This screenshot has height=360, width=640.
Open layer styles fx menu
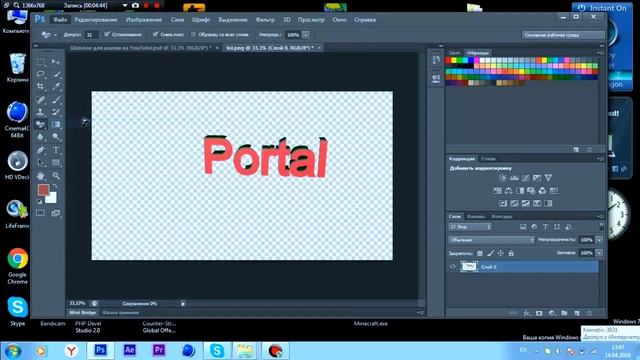(x=527, y=313)
